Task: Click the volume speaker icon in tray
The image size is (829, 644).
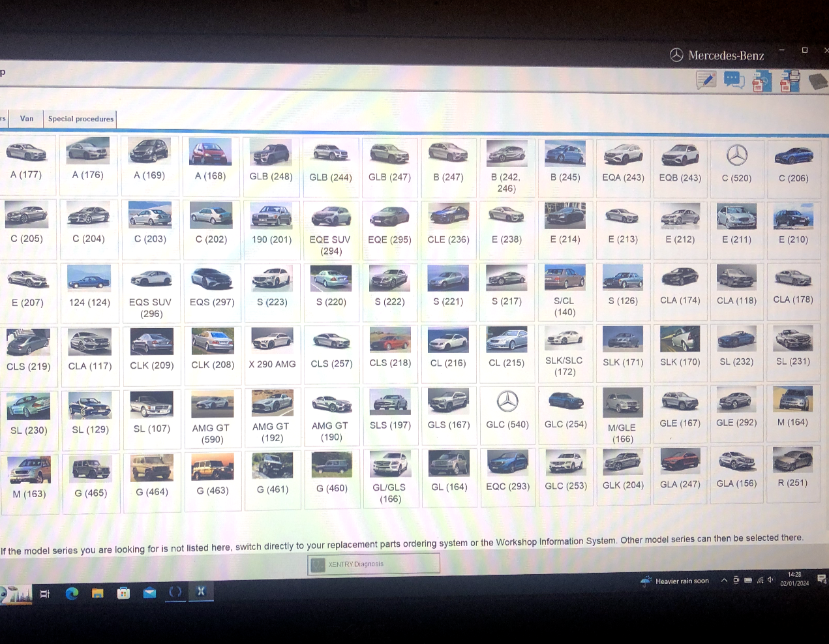Action: point(770,580)
